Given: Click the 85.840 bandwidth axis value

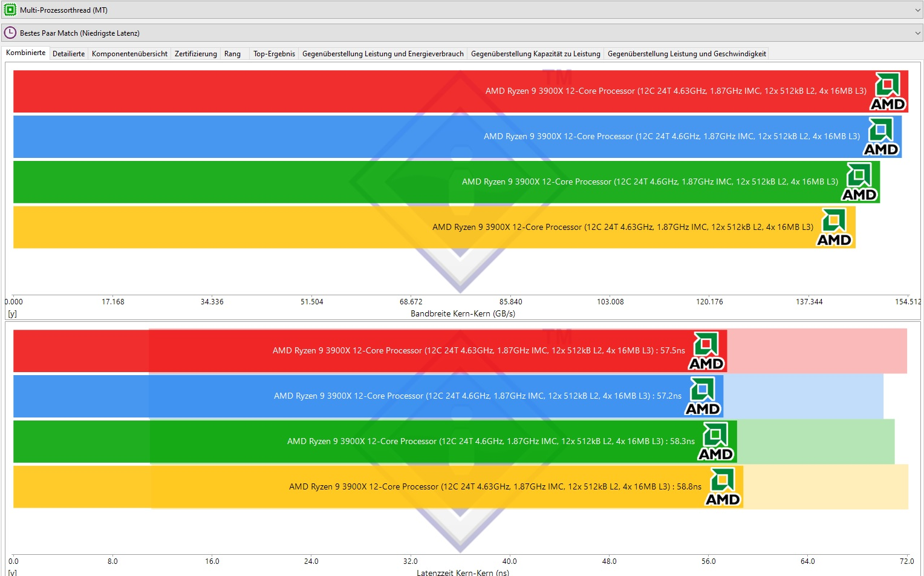Looking at the screenshot, I should pyautogui.click(x=510, y=301).
